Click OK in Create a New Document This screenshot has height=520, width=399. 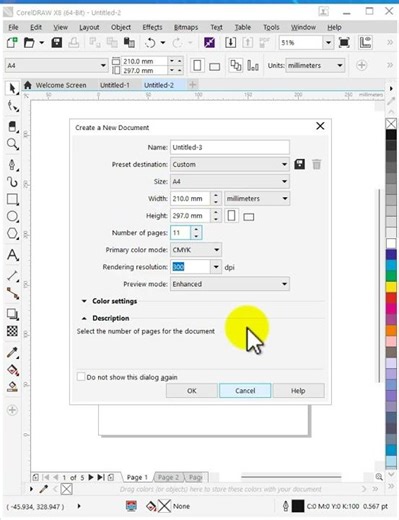[x=192, y=391]
